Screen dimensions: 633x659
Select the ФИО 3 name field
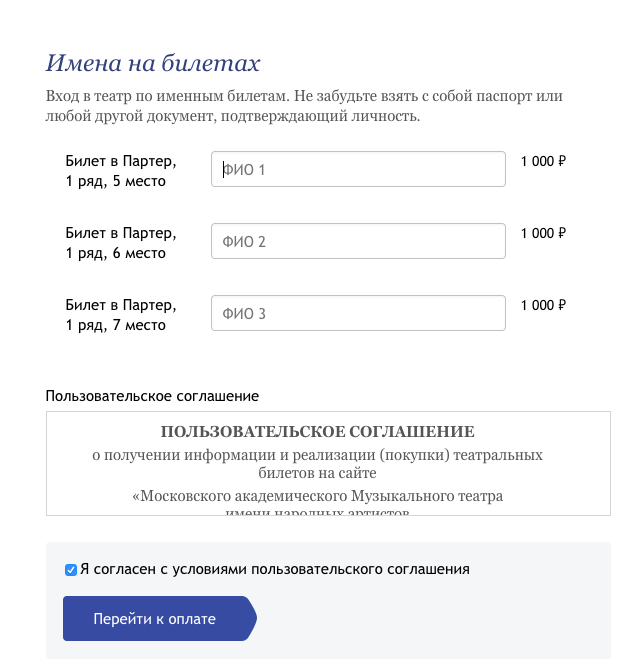(x=358, y=314)
